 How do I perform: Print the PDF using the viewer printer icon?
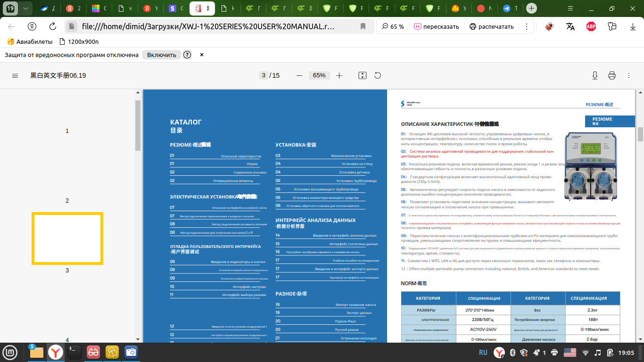pyautogui.click(x=612, y=75)
